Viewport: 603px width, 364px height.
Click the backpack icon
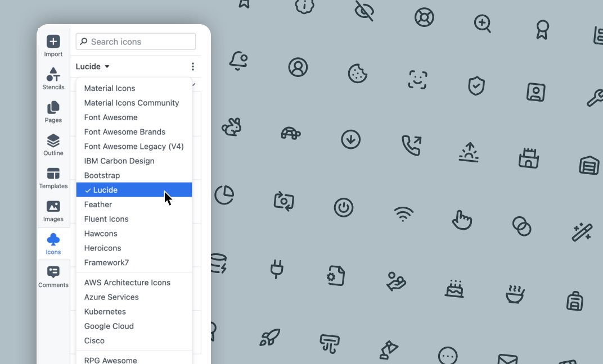pyautogui.click(x=575, y=301)
